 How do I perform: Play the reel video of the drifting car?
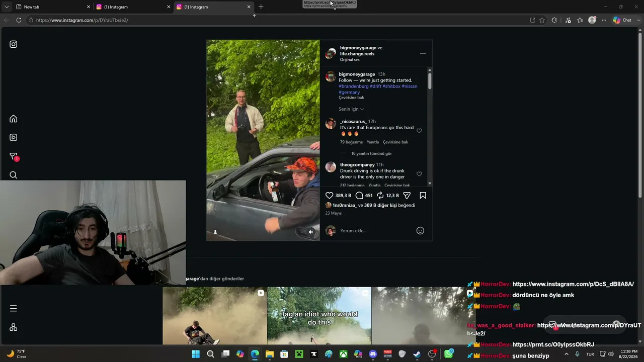point(263,140)
